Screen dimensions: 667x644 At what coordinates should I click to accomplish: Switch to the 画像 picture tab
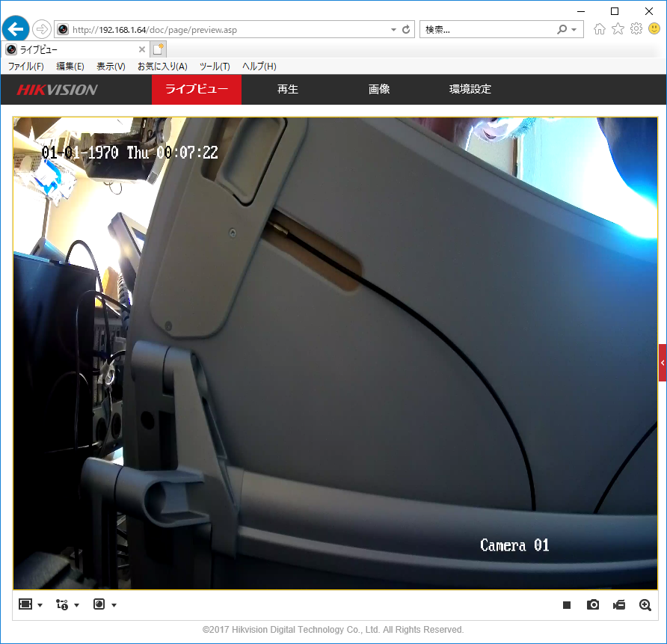point(379,89)
